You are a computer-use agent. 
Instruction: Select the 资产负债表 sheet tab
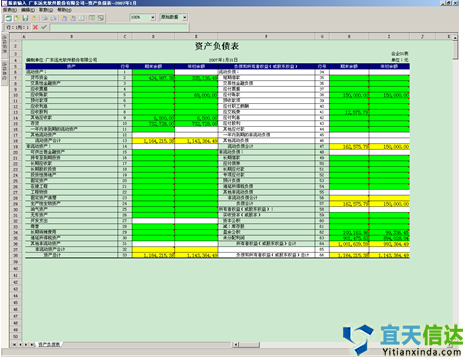click(x=49, y=344)
